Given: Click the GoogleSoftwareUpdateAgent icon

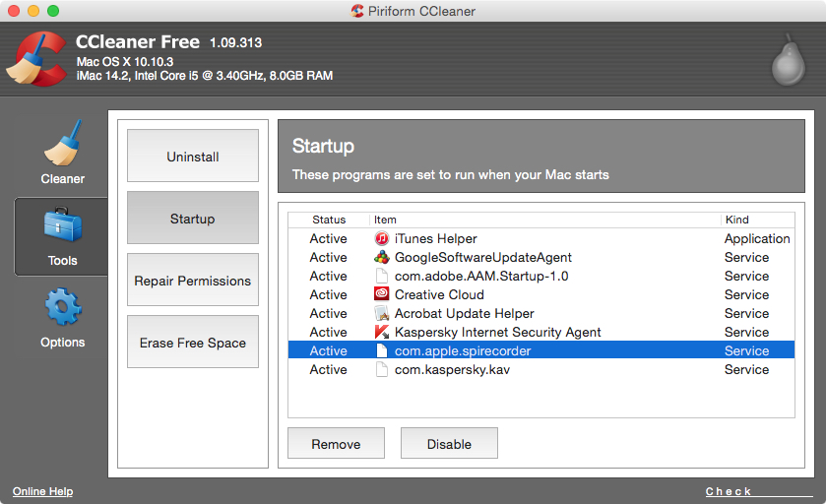Looking at the screenshot, I should [x=381, y=258].
